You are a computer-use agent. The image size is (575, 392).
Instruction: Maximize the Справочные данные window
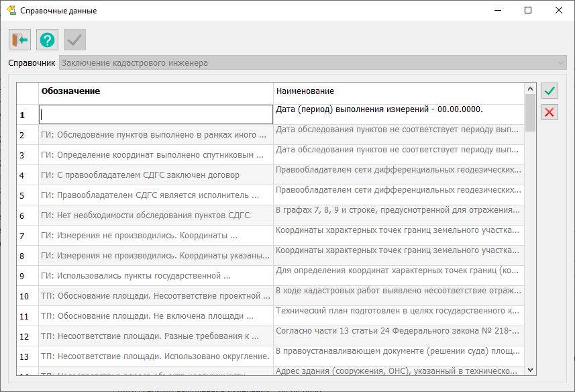point(528,11)
